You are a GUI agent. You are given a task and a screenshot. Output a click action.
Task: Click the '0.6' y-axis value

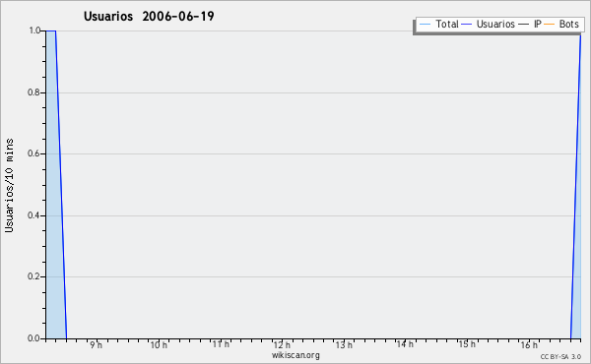click(x=33, y=153)
